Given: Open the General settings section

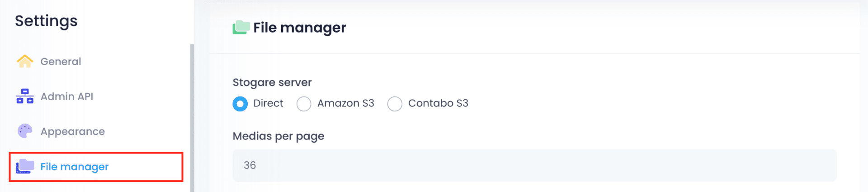Looking at the screenshot, I should [x=61, y=62].
